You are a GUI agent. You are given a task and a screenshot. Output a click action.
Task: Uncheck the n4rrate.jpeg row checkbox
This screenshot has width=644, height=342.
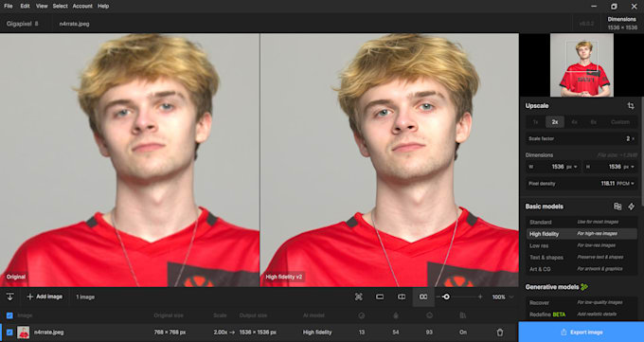click(x=9, y=333)
